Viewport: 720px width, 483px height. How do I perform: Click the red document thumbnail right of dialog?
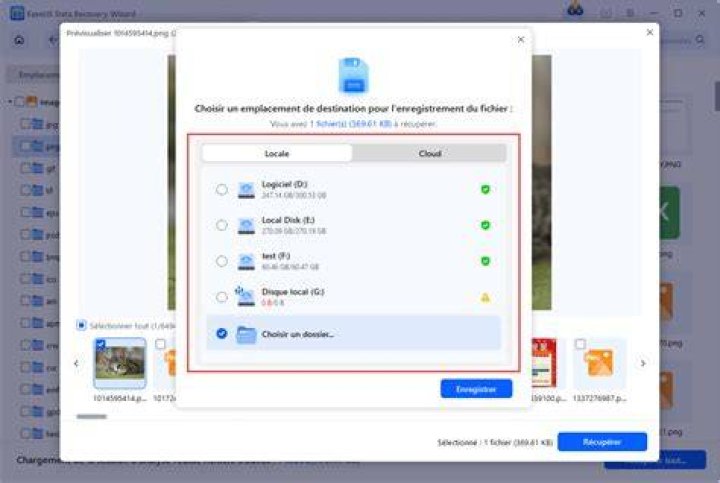(544, 363)
